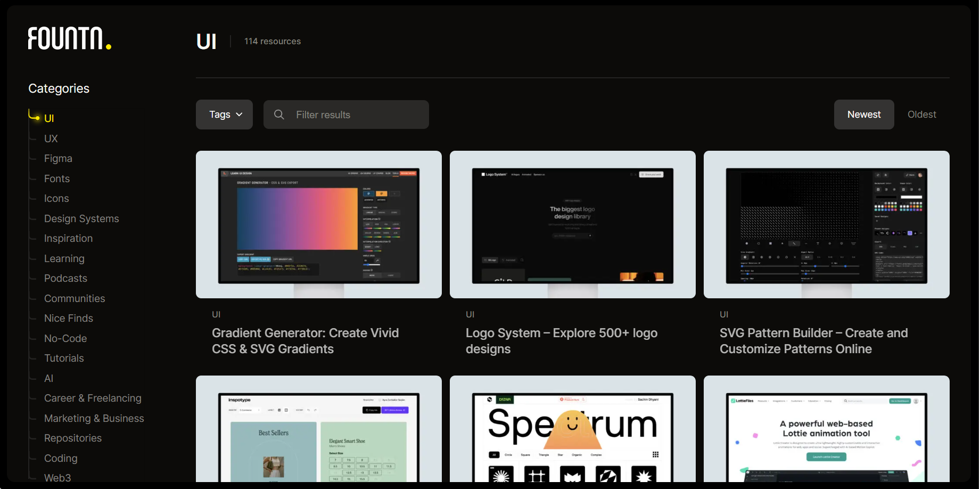Open the Design Systems category
The image size is (980, 489).
81,218
